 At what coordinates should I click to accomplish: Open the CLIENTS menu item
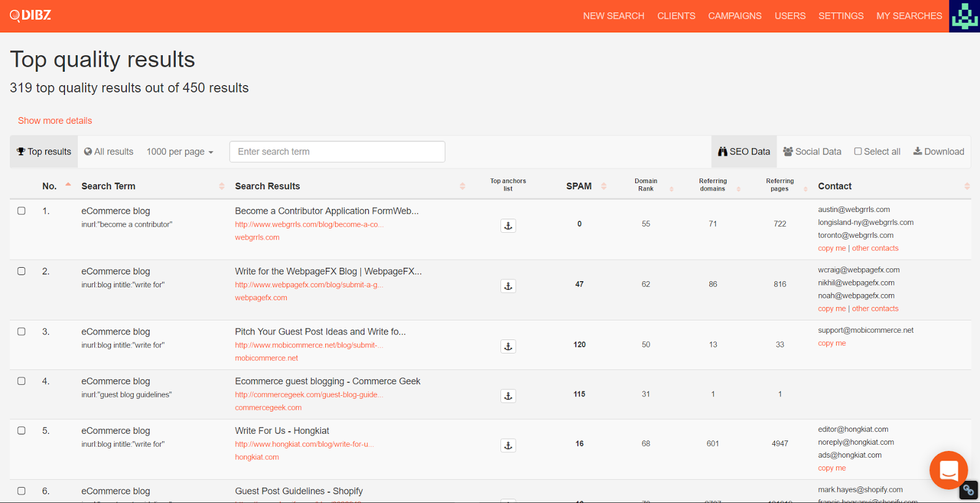pyautogui.click(x=676, y=16)
